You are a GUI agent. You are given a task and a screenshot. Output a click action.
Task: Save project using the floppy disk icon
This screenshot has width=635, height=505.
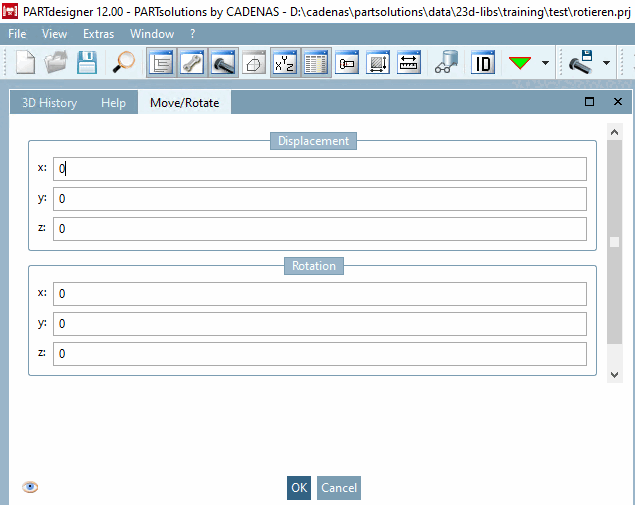coord(87,63)
